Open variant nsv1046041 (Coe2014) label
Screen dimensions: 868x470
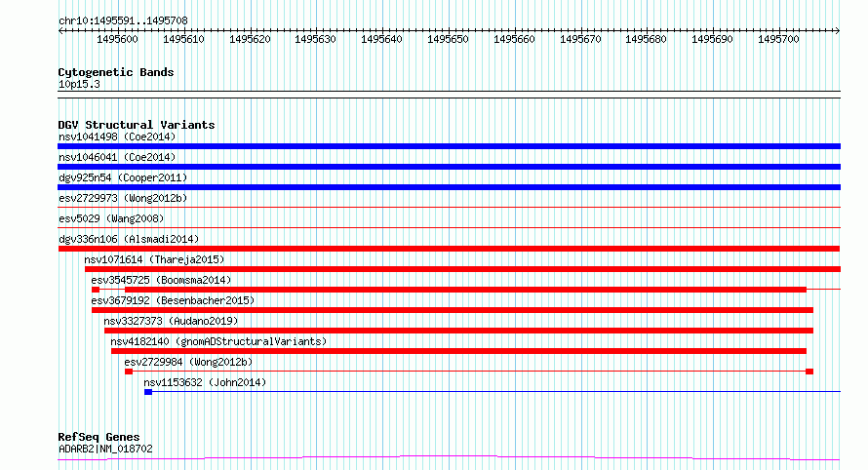(x=117, y=157)
